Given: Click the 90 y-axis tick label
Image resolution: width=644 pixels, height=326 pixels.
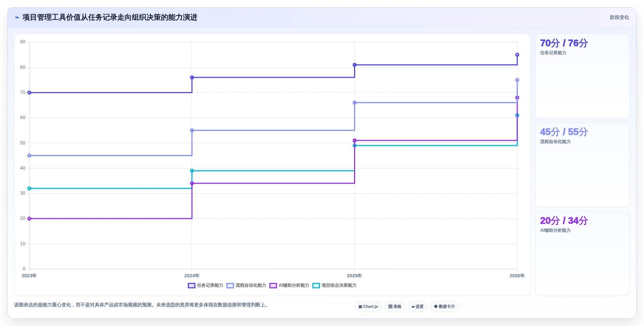Looking at the screenshot, I should [x=23, y=42].
